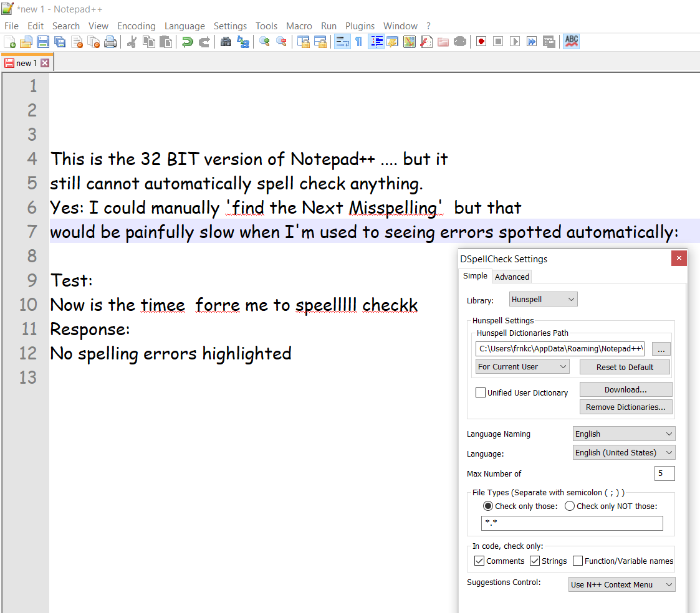Click the Reset to Default button
The width and height of the screenshot is (700, 613).
[x=625, y=367]
